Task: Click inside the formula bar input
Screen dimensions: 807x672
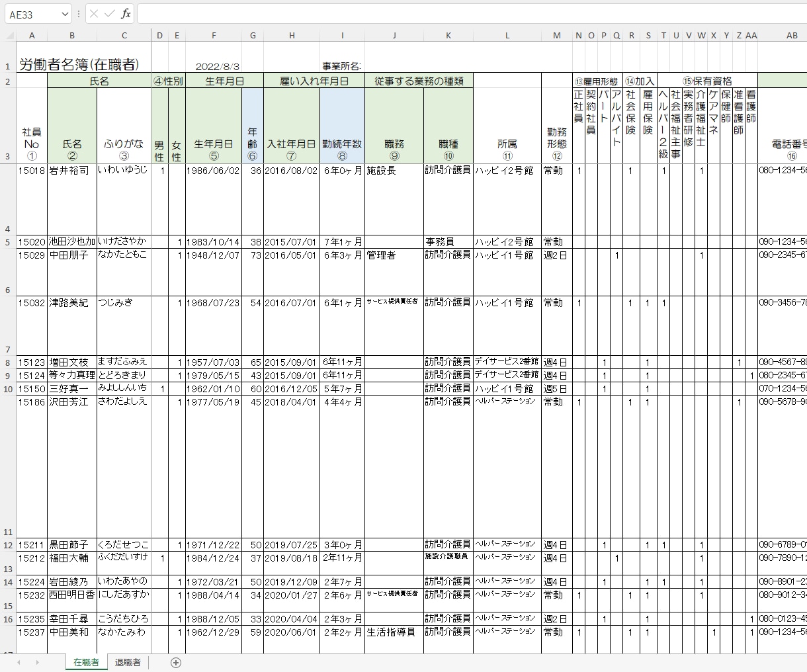Action: [472, 14]
